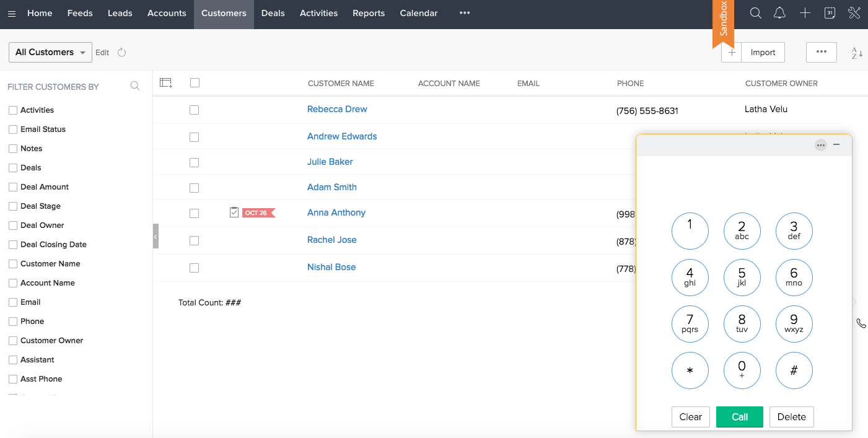The height and width of the screenshot is (438, 868).
Task: Tick the checkbox for Rebecca Drew
Action: tap(195, 110)
